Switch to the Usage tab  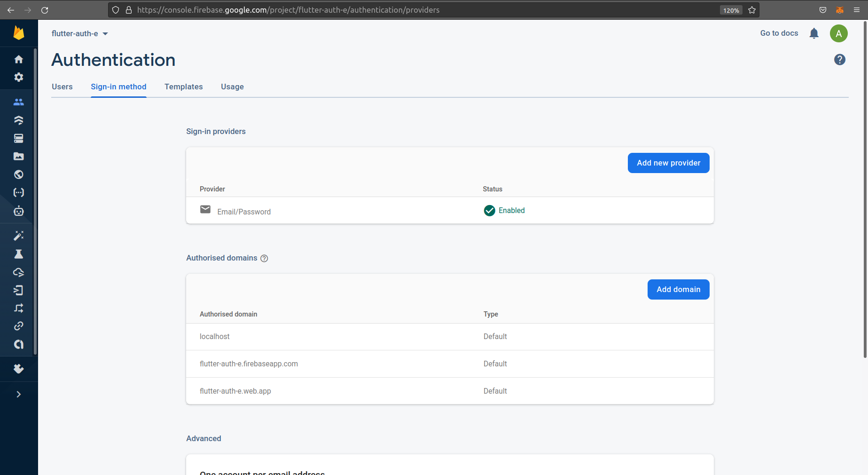[232, 87]
